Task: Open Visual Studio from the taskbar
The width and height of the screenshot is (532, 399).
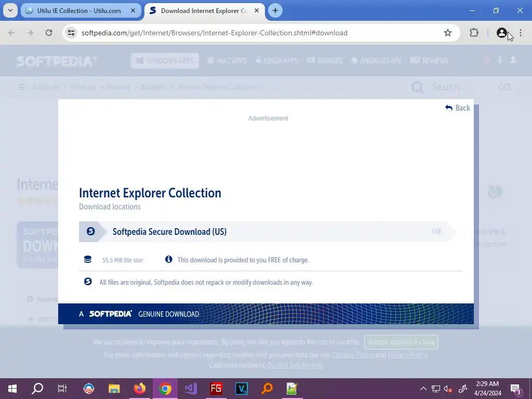Action: point(191,389)
